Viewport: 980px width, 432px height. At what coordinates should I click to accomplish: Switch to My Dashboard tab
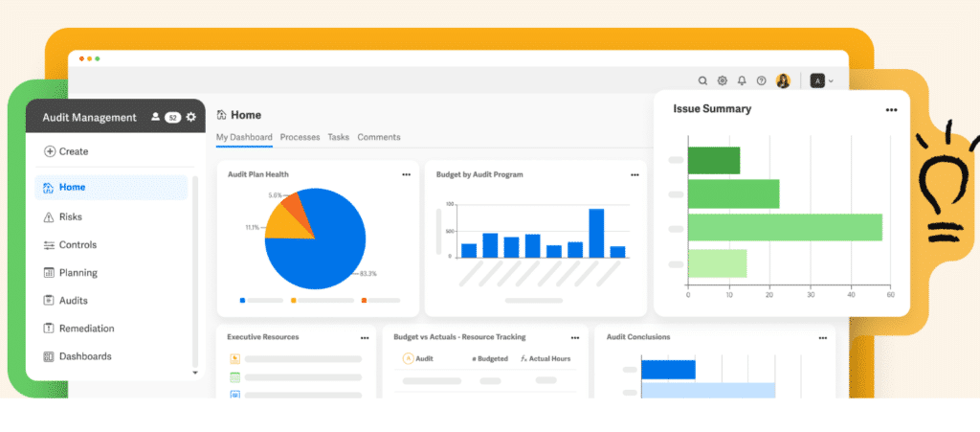244,137
